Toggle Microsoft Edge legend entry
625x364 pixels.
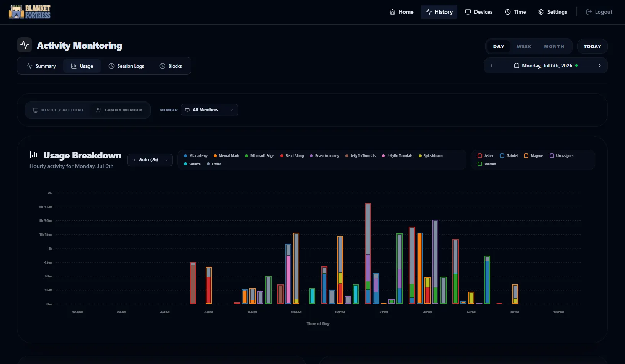(260, 156)
